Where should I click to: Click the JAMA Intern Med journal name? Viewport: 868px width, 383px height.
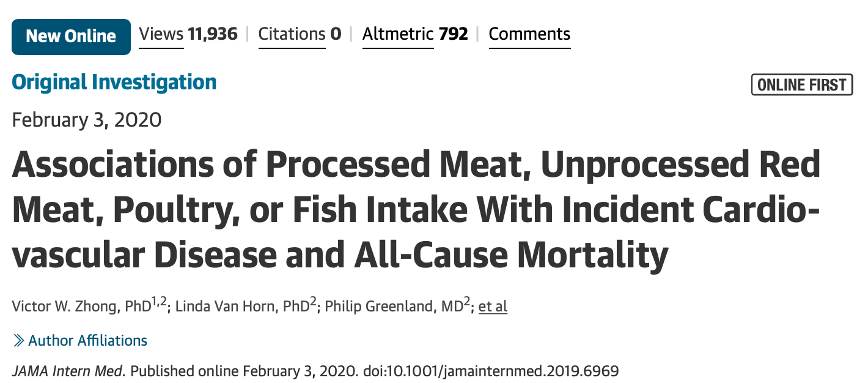pyautogui.click(x=69, y=371)
